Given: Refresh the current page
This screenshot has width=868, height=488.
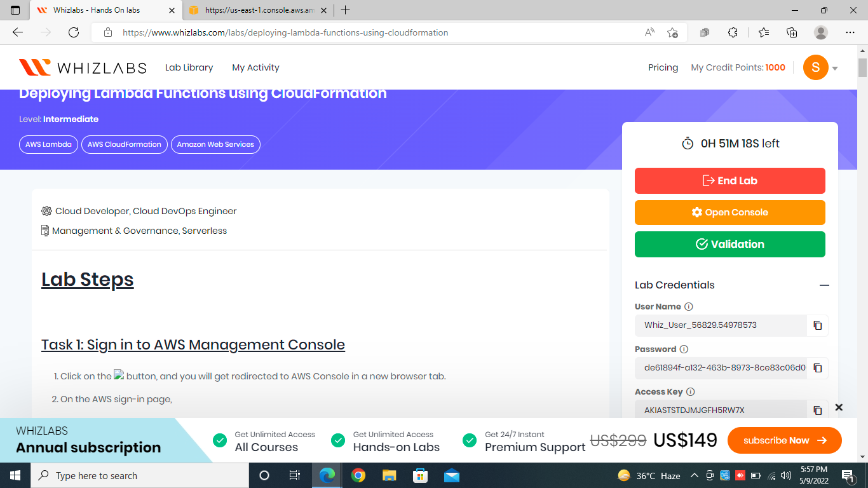Looking at the screenshot, I should (73, 32).
